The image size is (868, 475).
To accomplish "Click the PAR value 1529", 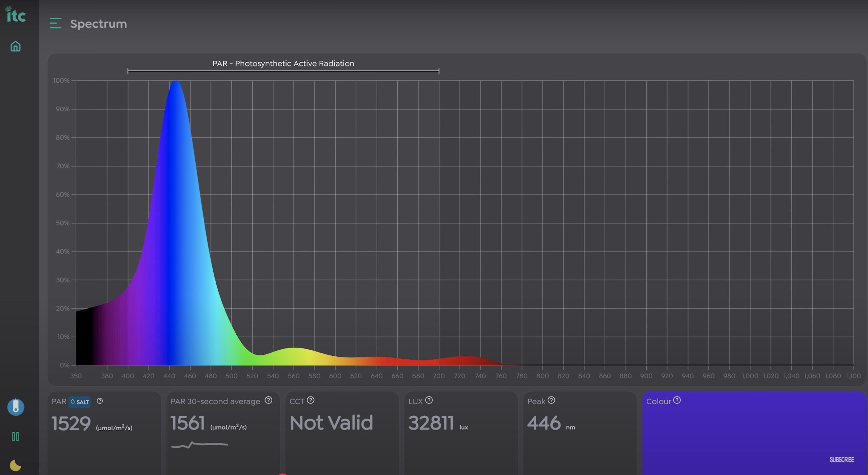I will point(71,423).
